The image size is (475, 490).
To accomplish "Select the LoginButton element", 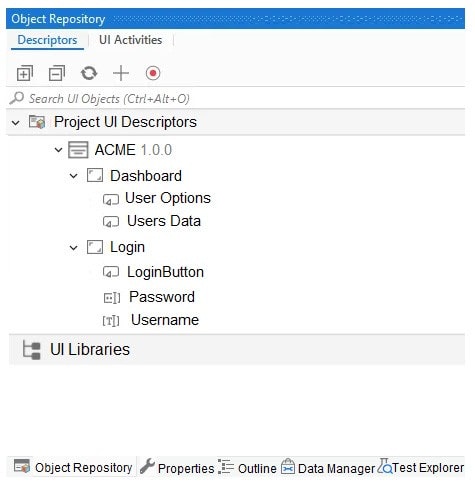I will coord(165,272).
